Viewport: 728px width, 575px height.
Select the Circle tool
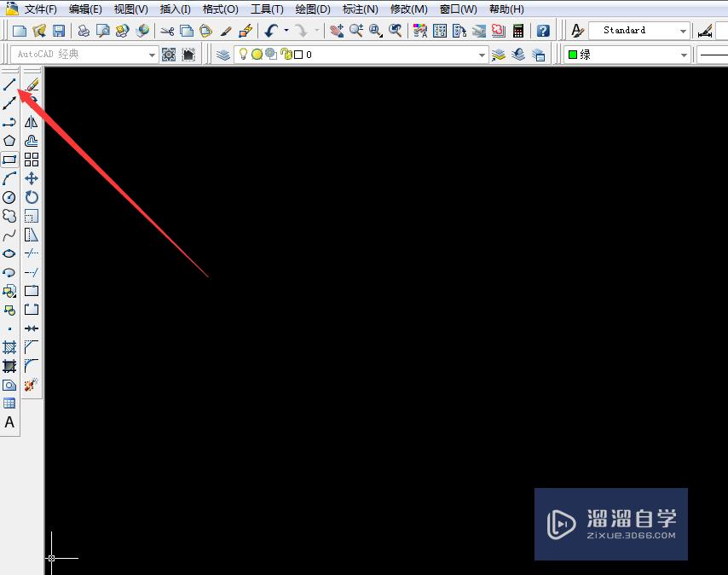tap(10, 197)
